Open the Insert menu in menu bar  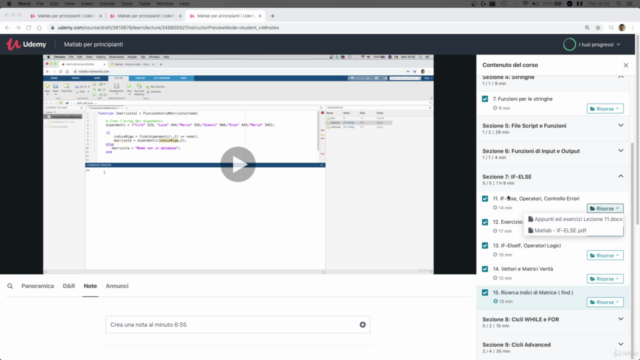point(87,4)
